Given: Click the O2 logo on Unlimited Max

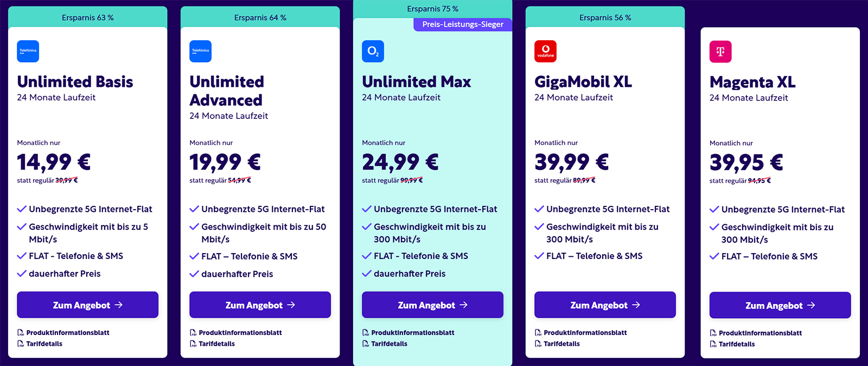Looking at the screenshot, I should click(x=373, y=51).
